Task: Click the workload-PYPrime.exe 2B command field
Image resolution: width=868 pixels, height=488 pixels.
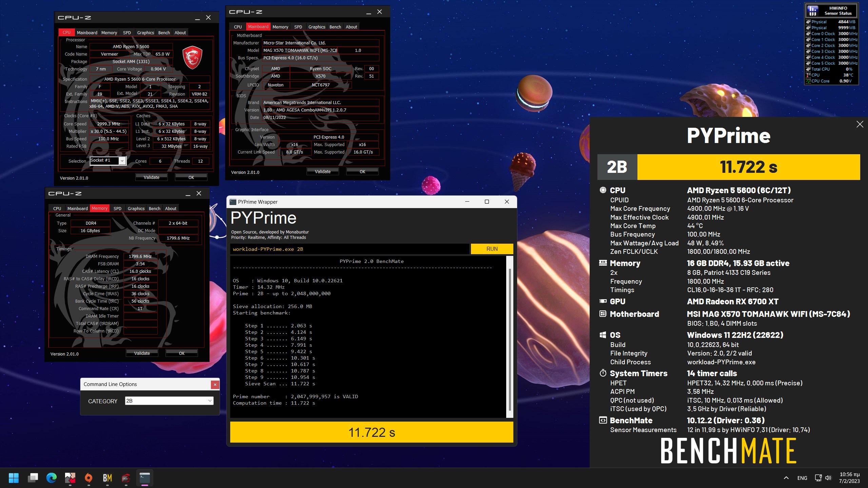Action: (350, 249)
